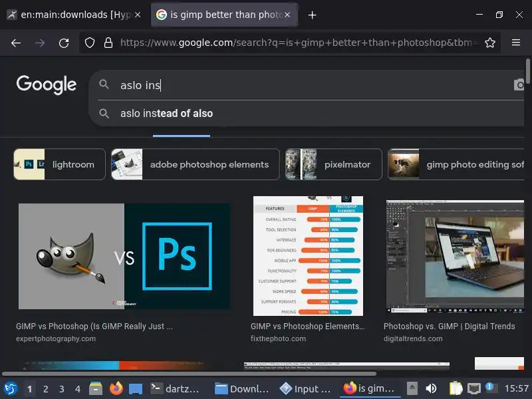This screenshot has width=532, height=399.
Task: Click the 15:57 panel clock
Action: [516, 388]
